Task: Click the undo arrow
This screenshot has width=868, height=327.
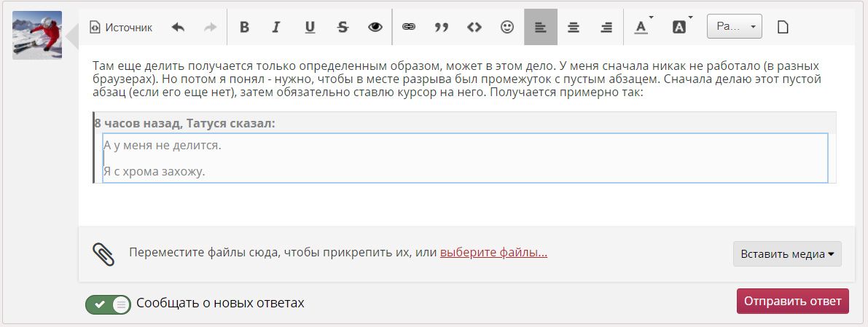Action: point(178,28)
